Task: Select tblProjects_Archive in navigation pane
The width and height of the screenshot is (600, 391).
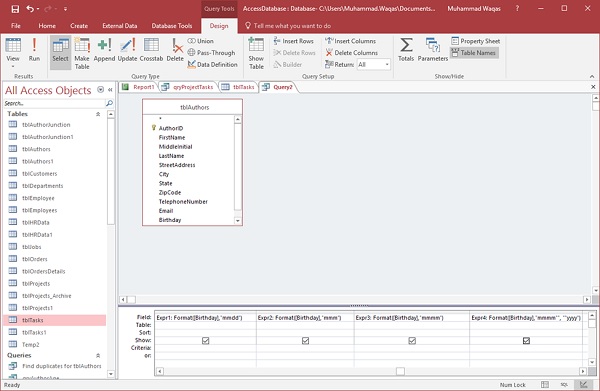Action: (47, 296)
